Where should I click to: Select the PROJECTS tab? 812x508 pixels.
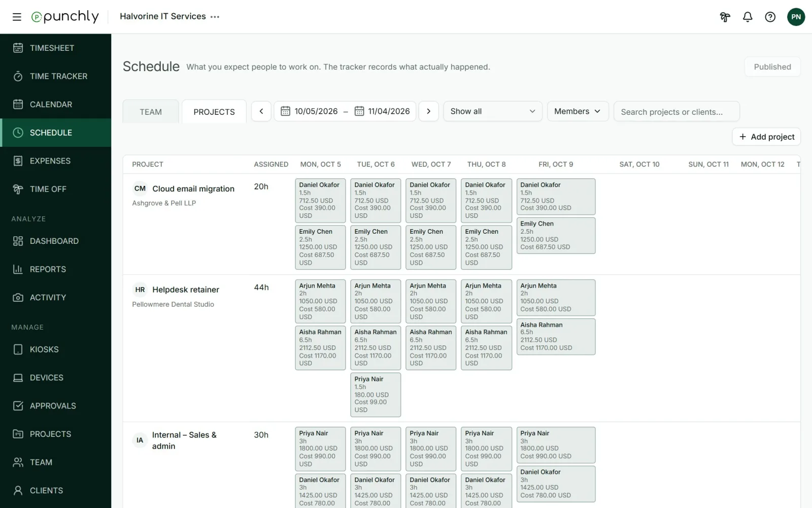[x=214, y=112]
